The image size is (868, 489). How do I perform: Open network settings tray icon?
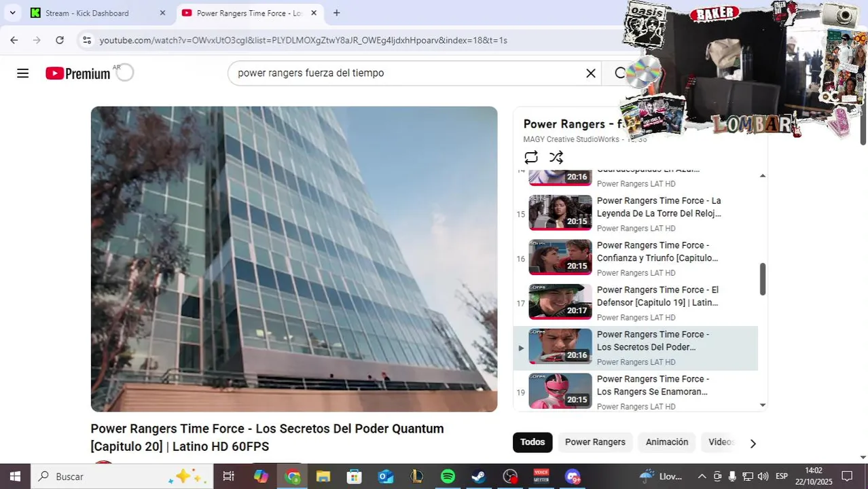[748, 476]
